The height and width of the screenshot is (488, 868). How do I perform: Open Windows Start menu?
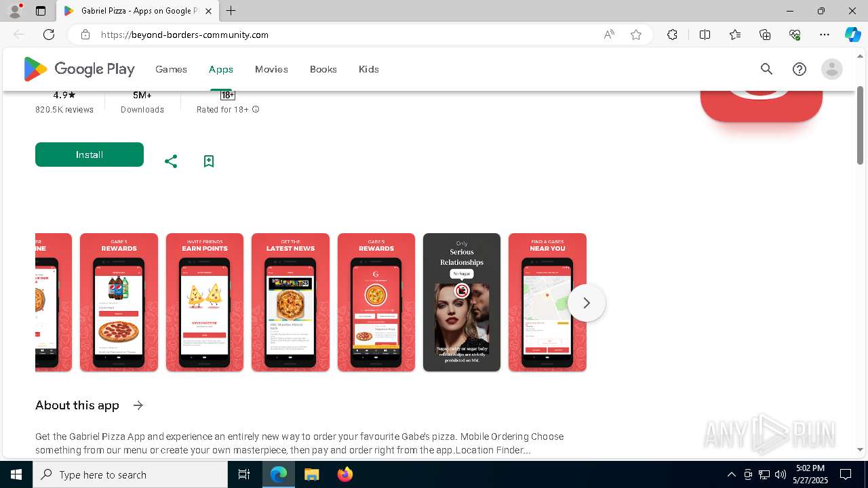16,474
